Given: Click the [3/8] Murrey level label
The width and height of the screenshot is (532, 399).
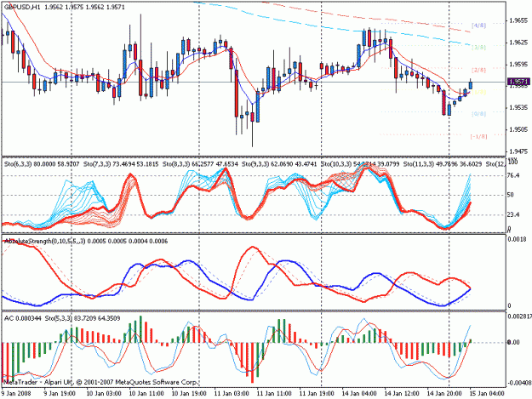Looking at the screenshot, I should (478, 48).
